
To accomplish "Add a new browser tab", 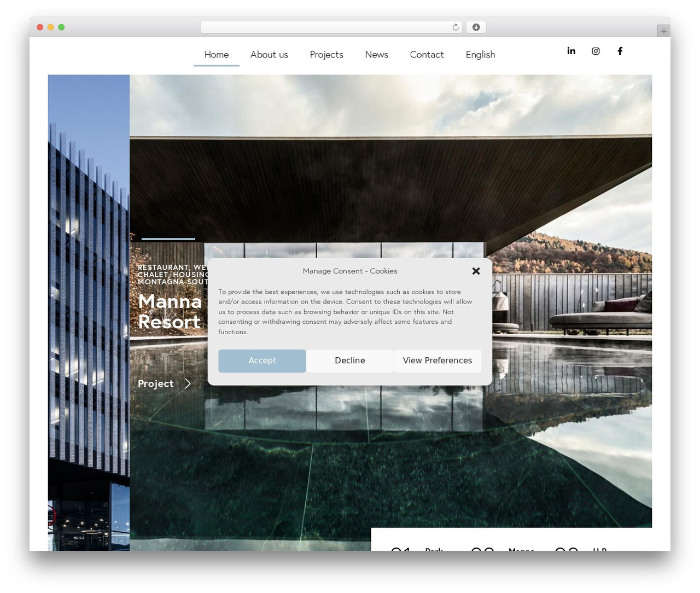I will (x=663, y=31).
